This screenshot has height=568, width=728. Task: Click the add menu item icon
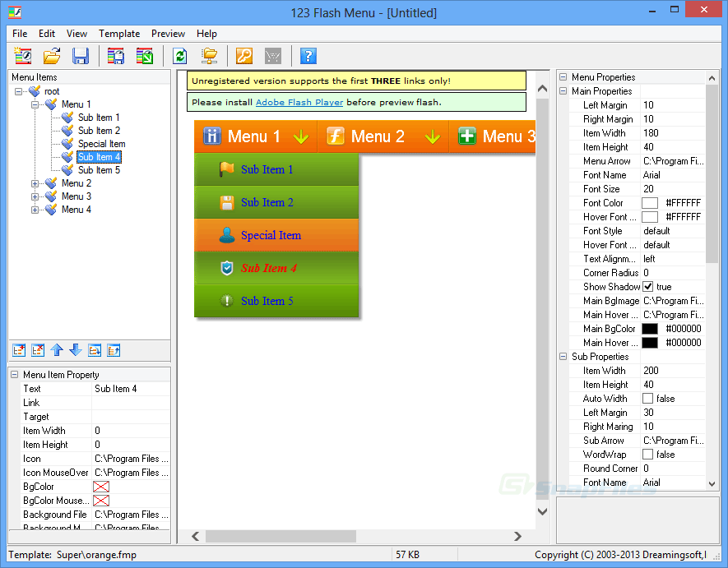tap(19, 350)
